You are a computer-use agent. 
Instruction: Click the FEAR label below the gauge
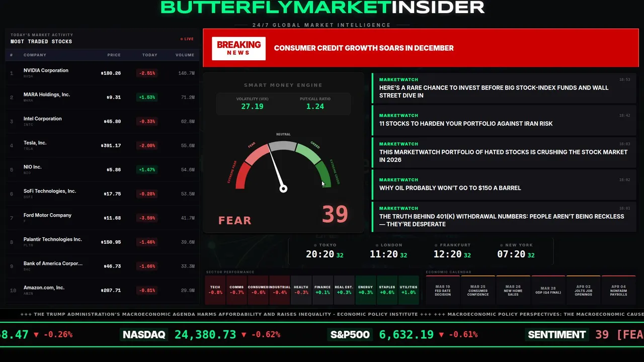(234, 220)
